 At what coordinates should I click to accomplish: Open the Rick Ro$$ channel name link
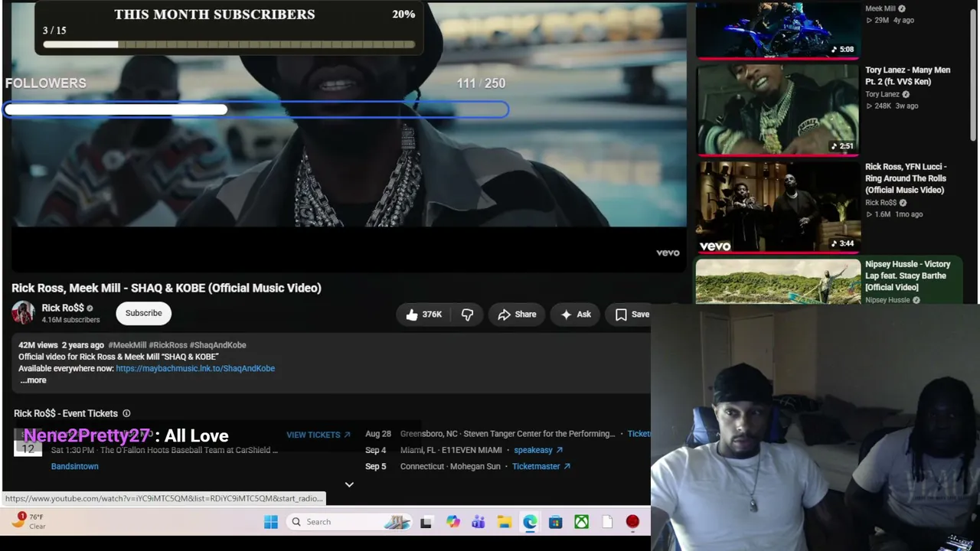tap(63, 308)
